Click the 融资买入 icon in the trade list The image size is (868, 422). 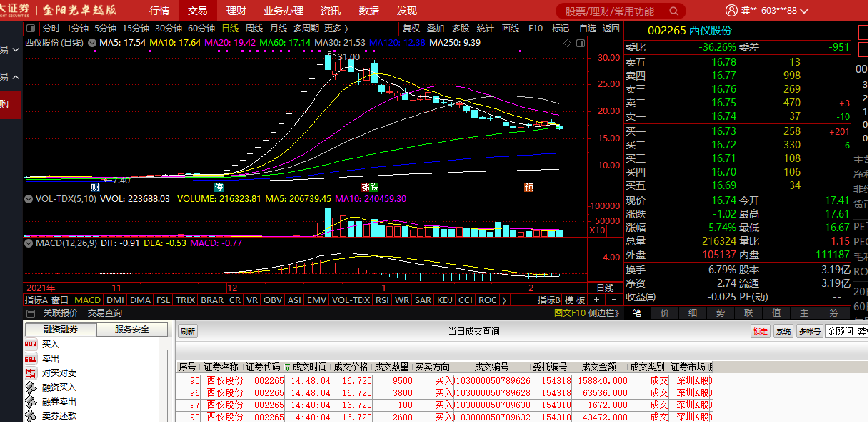click(31, 387)
